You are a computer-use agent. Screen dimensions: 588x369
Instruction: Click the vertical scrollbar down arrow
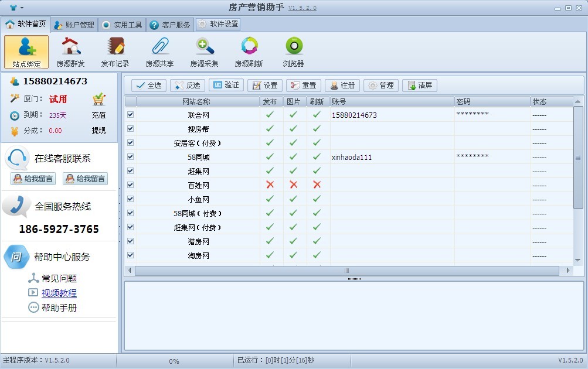(x=577, y=259)
